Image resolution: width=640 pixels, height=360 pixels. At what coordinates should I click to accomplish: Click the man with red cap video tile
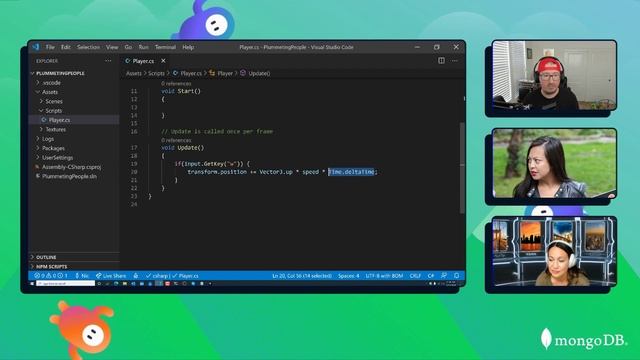(x=554, y=75)
